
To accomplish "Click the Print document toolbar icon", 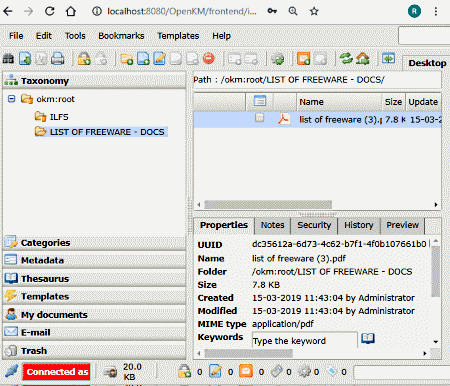I will click(x=58, y=59).
